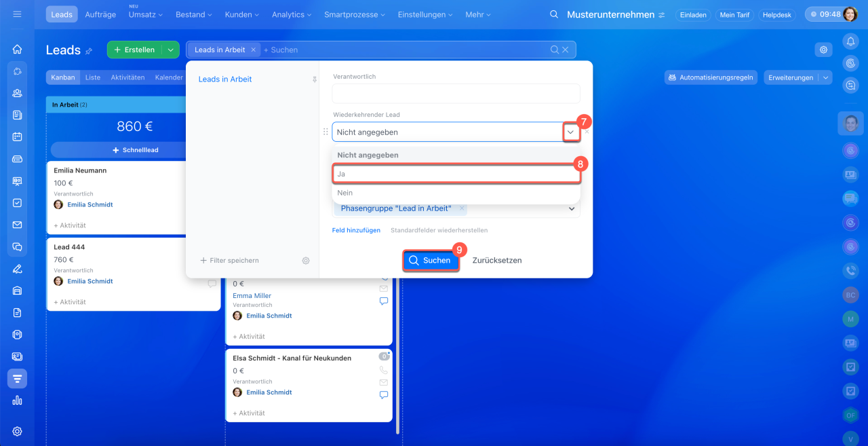
Task: Remove the Leads in Arbeit filter chip
Action: 253,50
